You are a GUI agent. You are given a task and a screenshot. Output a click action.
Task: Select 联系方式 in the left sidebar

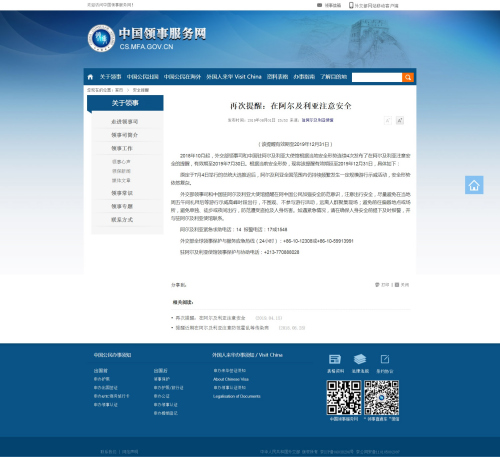click(x=122, y=220)
